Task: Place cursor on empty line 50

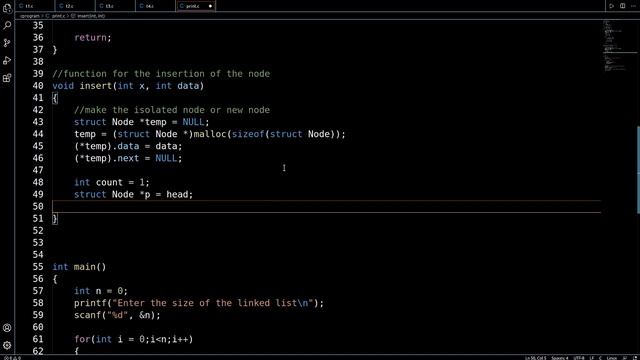Action: (327, 207)
